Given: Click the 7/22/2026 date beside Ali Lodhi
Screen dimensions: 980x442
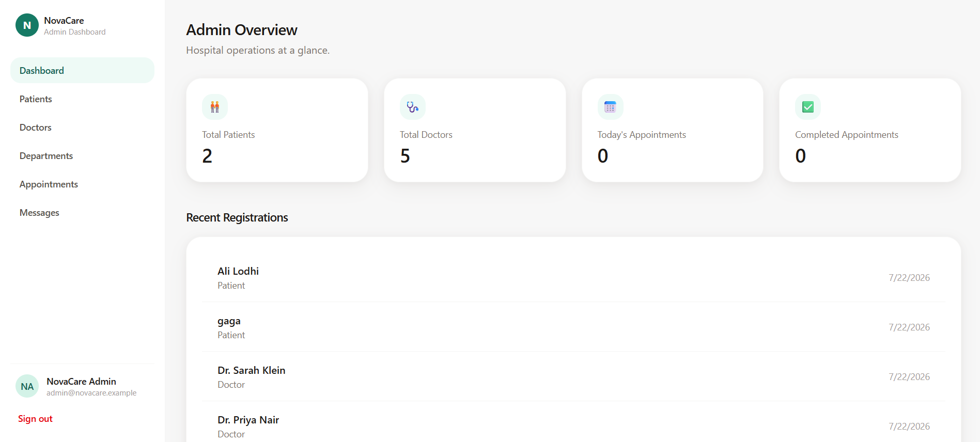Looking at the screenshot, I should click(909, 278).
